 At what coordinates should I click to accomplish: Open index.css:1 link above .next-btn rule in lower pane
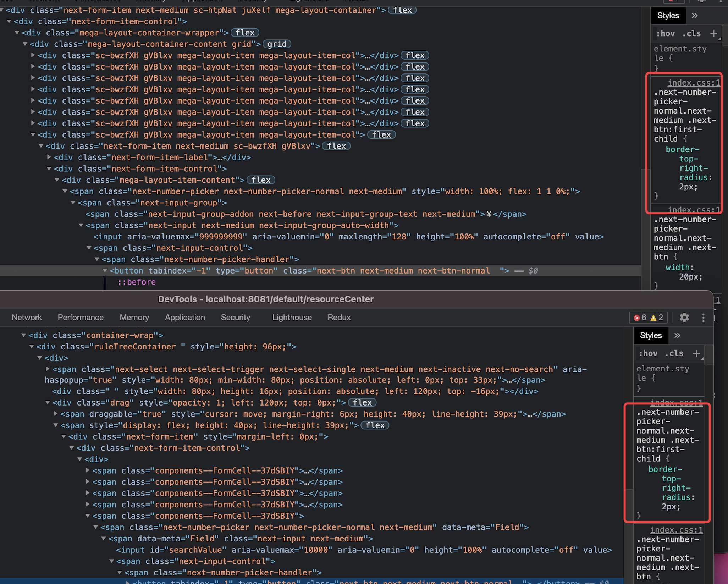coord(676,530)
